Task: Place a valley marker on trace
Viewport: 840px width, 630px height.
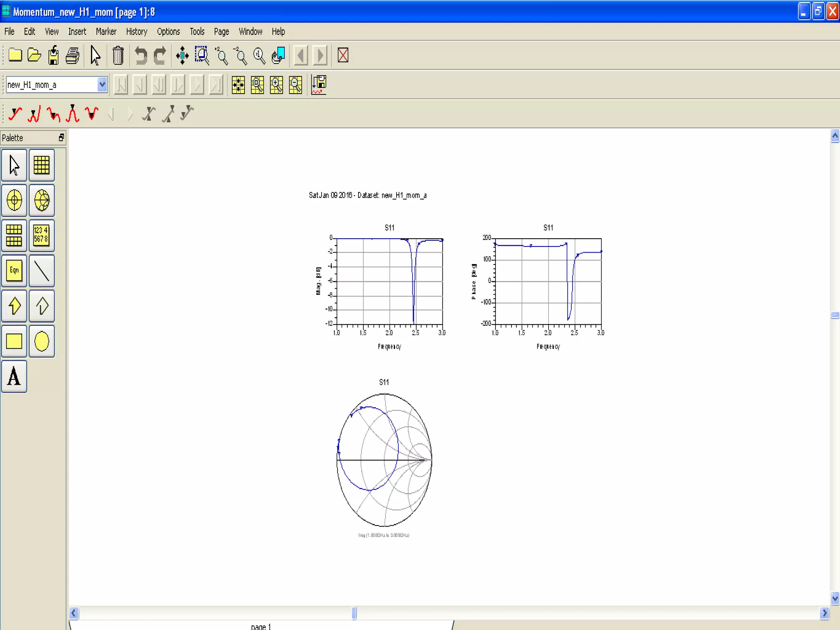Action: pos(91,114)
